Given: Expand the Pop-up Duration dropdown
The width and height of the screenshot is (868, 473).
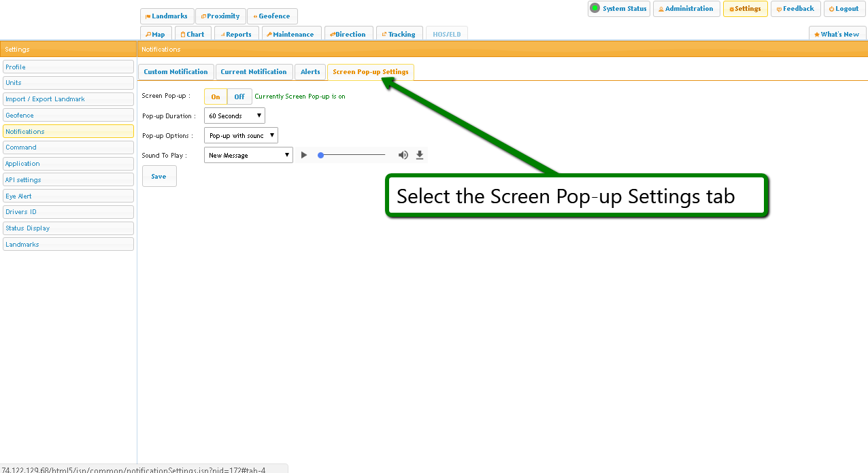Looking at the screenshot, I should [235, 116].
